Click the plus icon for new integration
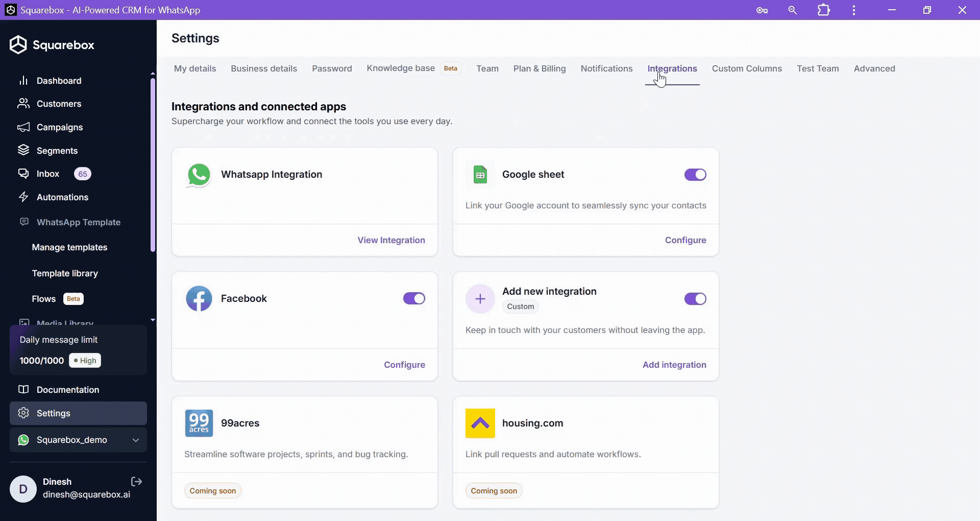This screenshot has height=521, width=980. coord(480,299)
